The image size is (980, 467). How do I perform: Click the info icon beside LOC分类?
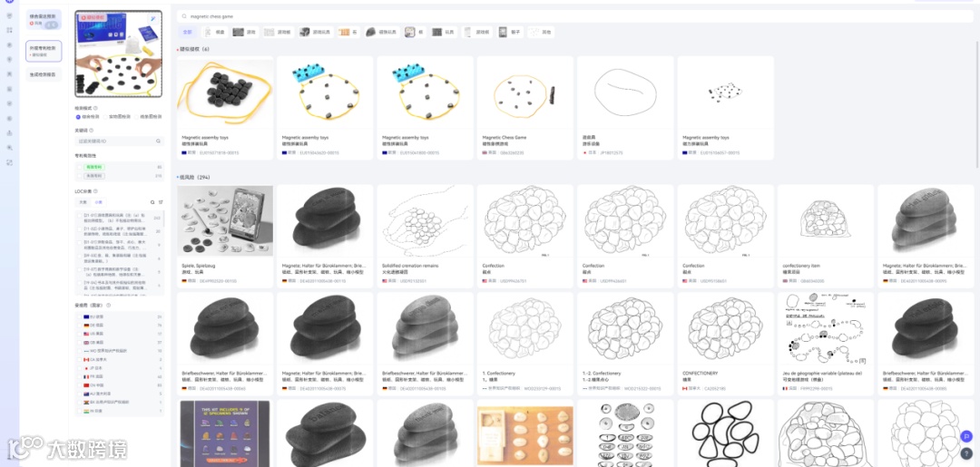95,191
